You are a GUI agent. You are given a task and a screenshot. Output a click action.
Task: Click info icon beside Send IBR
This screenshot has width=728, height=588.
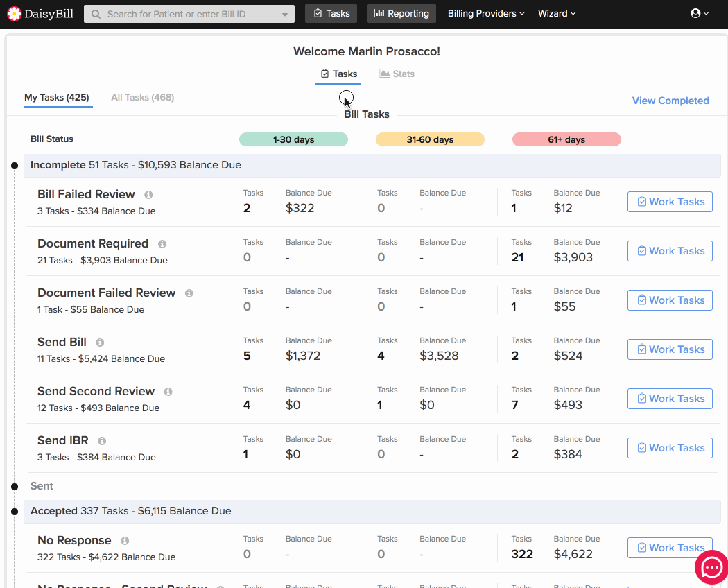point(102,441)
